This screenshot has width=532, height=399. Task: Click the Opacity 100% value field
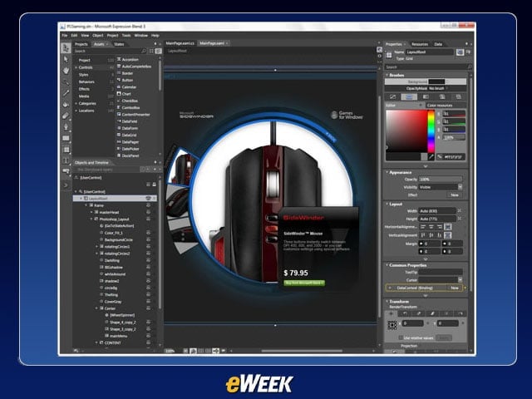point(441,180)
